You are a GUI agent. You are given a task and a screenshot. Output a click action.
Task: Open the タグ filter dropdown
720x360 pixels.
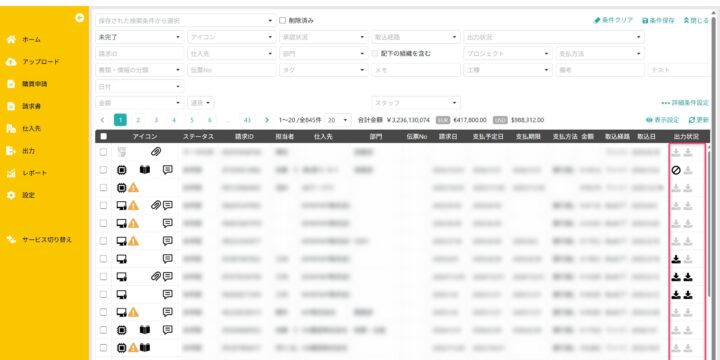324,70
